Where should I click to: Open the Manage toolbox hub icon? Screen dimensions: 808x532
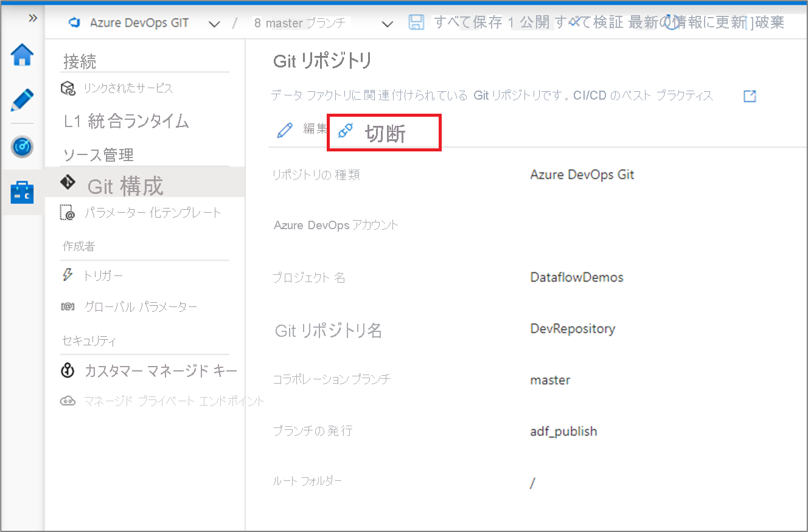(23, 192)
